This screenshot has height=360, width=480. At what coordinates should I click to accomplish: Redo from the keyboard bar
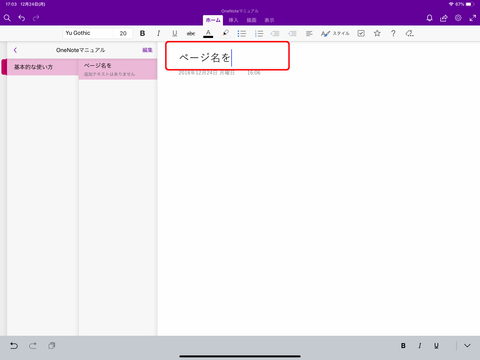point(33,346)
